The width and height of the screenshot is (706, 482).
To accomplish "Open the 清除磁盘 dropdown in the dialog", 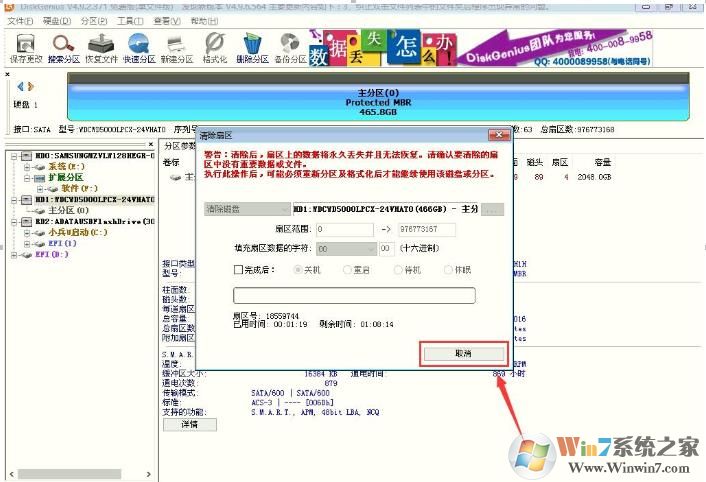I will 247,209.
